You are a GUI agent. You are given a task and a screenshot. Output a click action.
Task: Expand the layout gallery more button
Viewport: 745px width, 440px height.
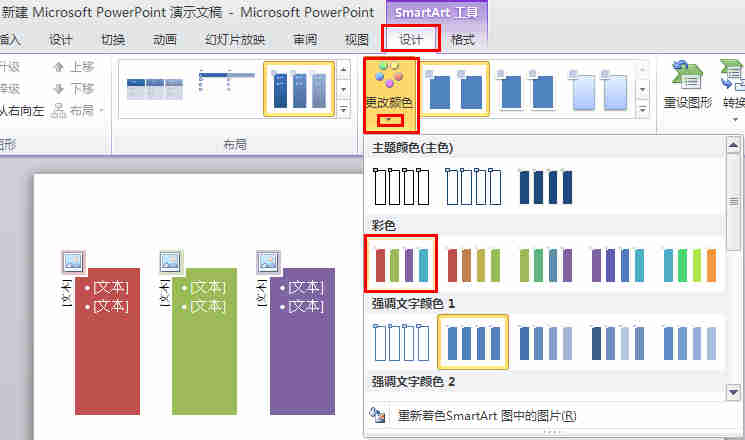coord(344,110)
